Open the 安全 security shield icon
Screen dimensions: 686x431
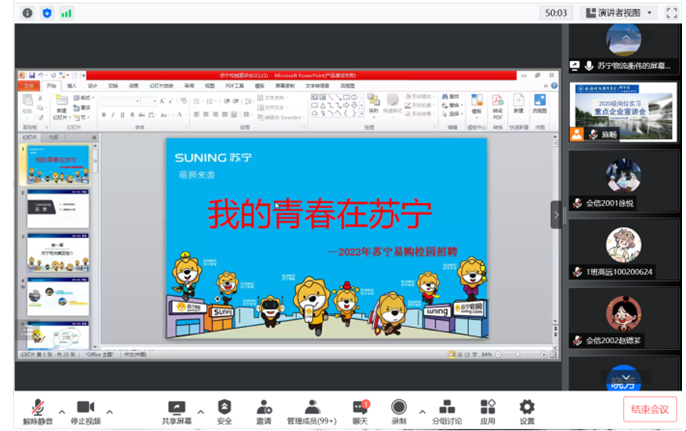click(x=224, y=409)
